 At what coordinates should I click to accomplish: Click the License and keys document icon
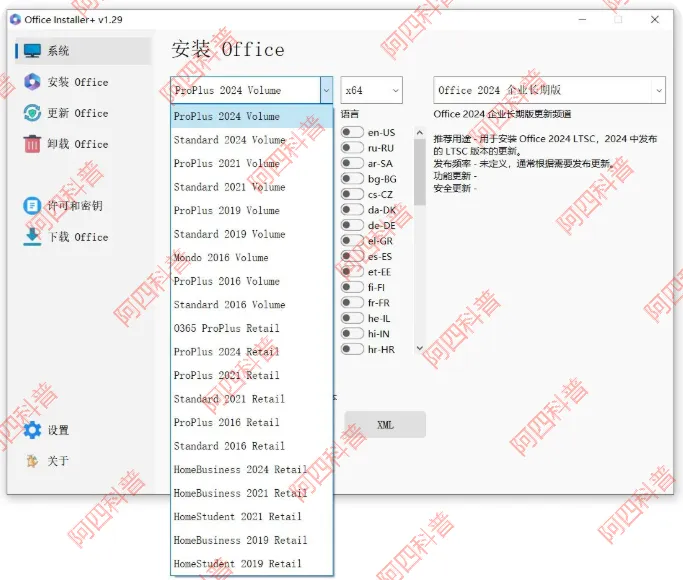32,206
